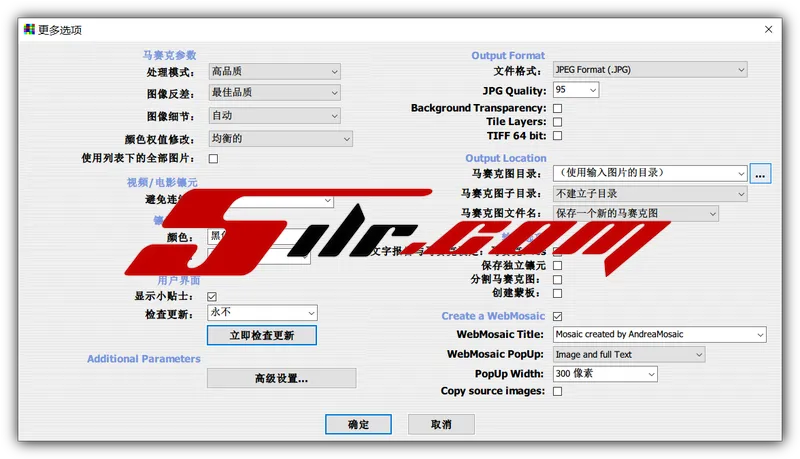The height and width of the screenshot is (459, 800).
Task: Enable the Copy source images checkbox
Action: tap(558, 391)
